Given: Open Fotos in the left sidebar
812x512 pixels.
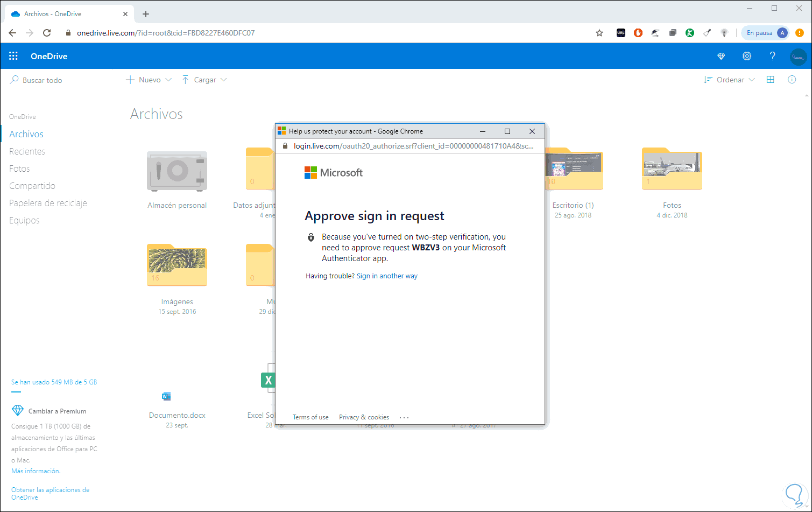Looking at the screenshot, I should [19, 169].
